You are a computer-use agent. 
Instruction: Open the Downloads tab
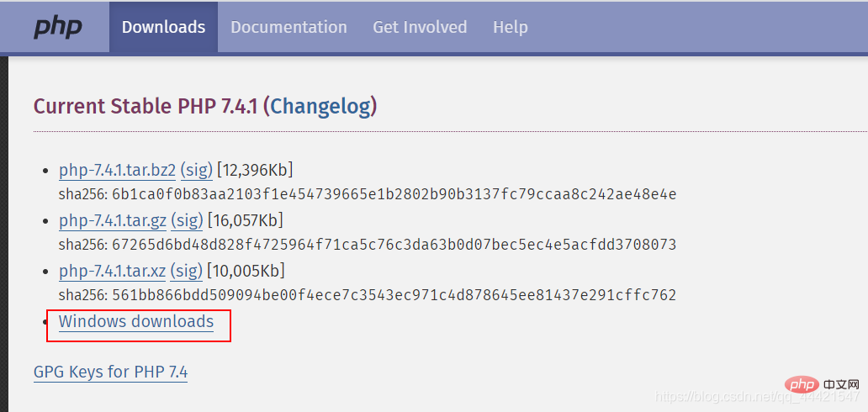[x=163, y=27]
